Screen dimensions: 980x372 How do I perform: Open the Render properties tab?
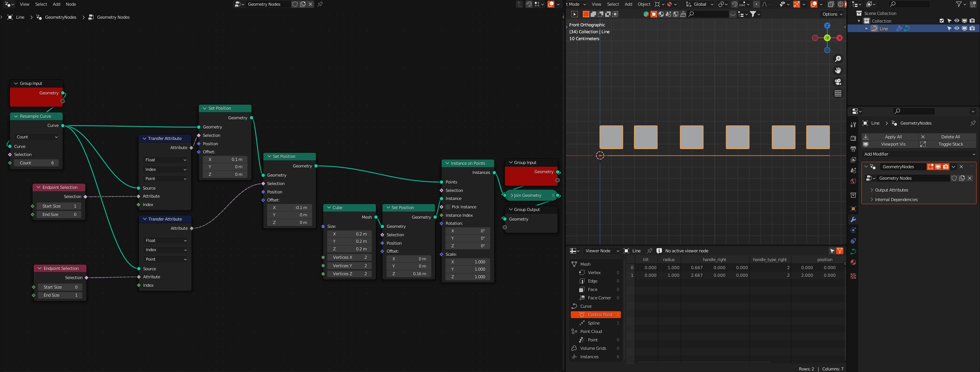pyautogui.click(x=853, y=138)
